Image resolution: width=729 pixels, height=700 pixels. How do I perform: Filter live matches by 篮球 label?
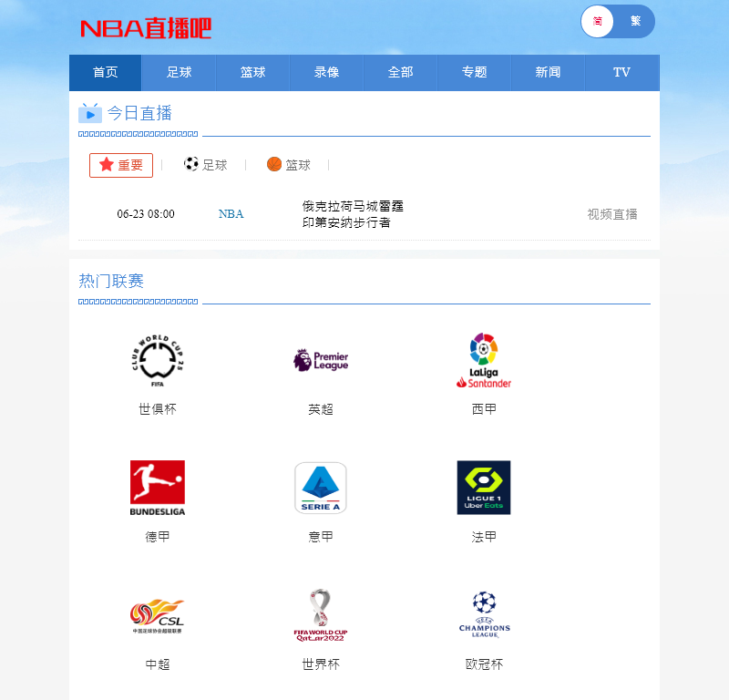coord(298,165)
